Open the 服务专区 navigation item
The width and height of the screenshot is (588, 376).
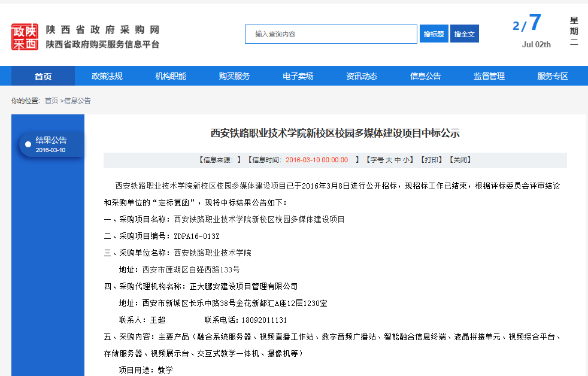click(x=552, y=76)
